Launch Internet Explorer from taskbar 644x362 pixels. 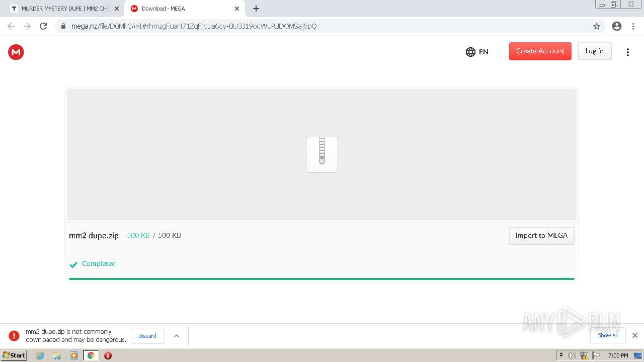tap(40, 355)
